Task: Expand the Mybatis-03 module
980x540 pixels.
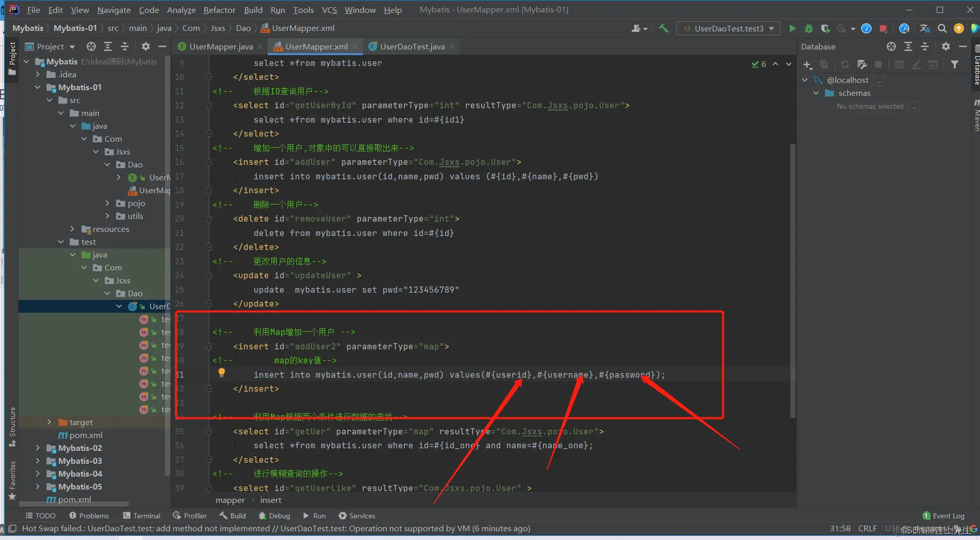Action: [38, 461]
